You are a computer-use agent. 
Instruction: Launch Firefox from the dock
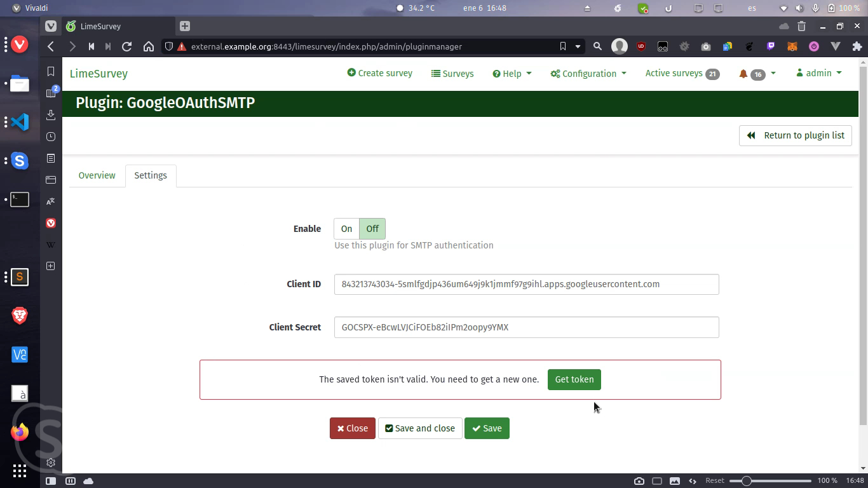point(20,432)
